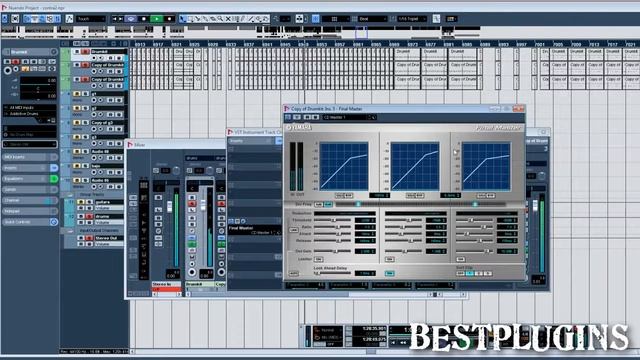Open Addictive Drums output routing dropdown

30,114
